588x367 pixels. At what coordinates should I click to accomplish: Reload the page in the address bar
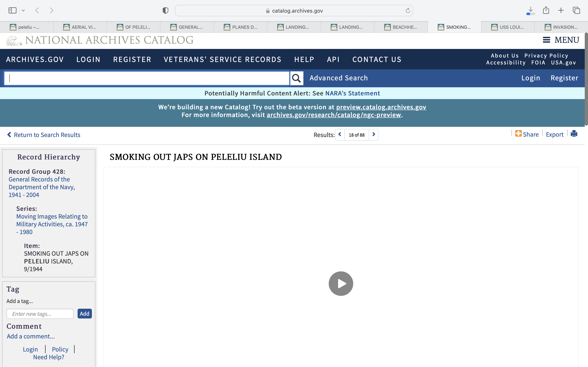click(x=408, y=11)
